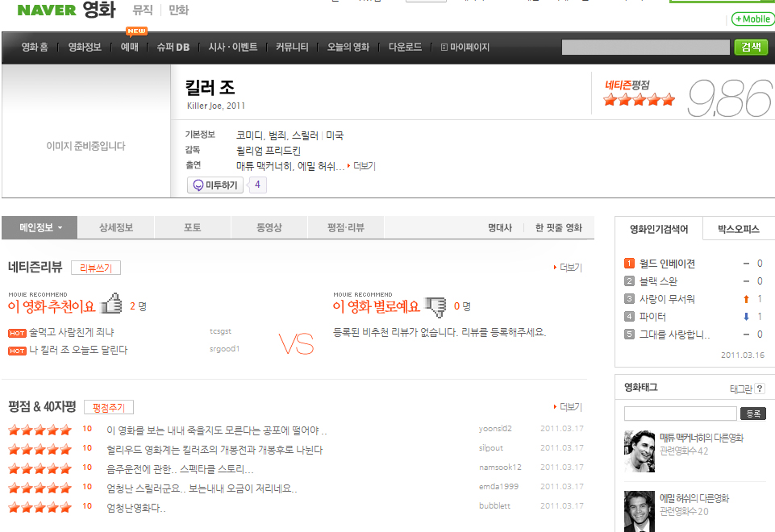This screenshot has width=775, height=532.
Task: Focus the 영화태그 input field
Action: coord(680,414)
